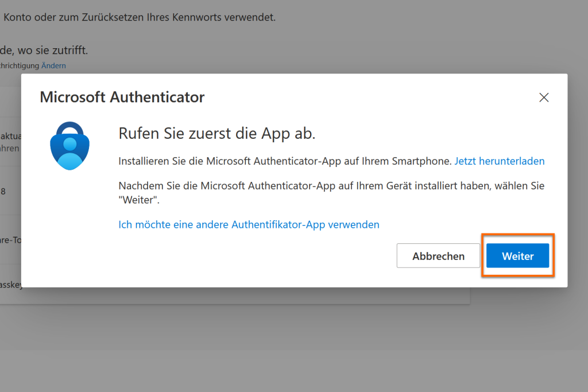Click the Ändern link behind the dialog

click(53, 65)
